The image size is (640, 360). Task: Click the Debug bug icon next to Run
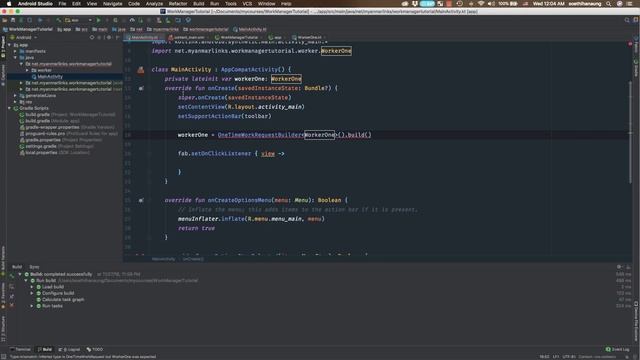point(116,20)
